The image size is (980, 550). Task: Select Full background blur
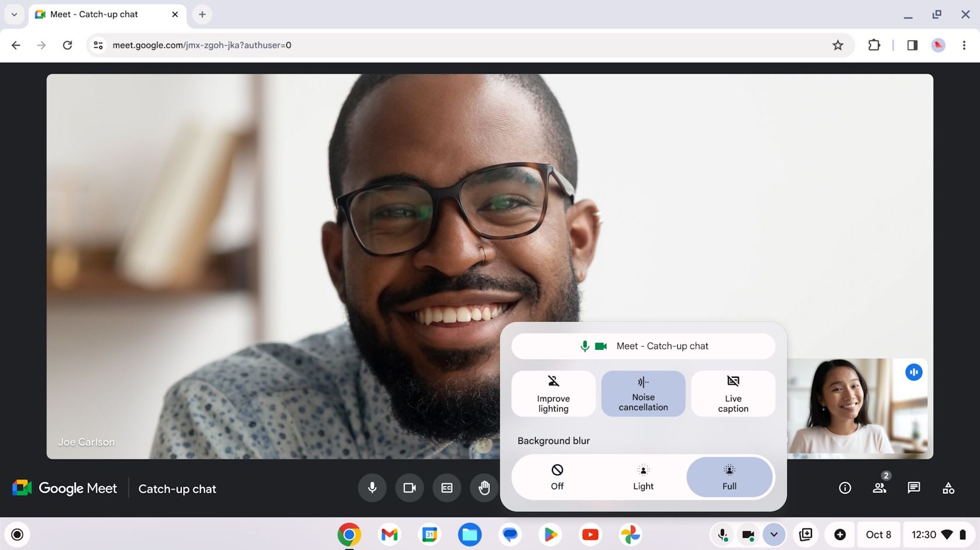[x=729, y=477]
